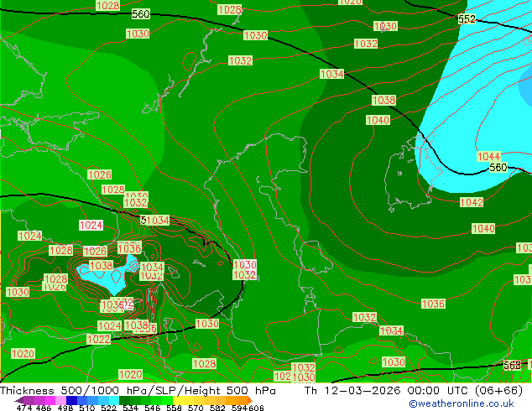Click the orange arrow at legend's right end
The width and height of the screenshot is (532, 411).
point(250,400)
